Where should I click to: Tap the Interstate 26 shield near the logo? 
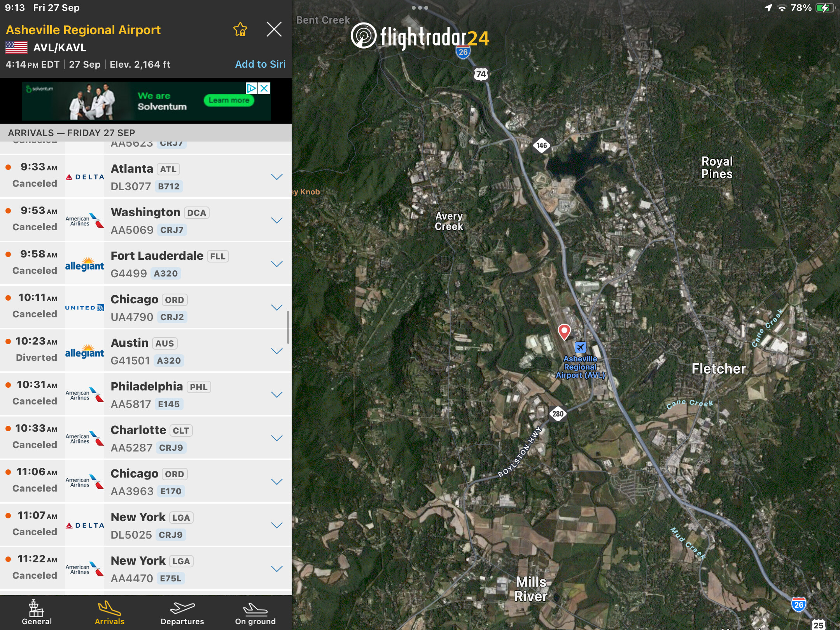(x=463, y=52)
